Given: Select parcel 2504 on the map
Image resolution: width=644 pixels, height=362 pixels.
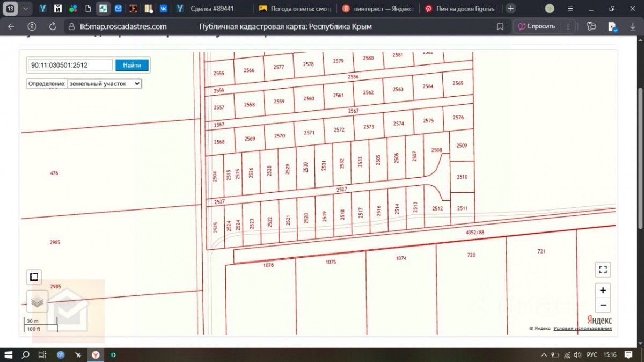Looking at the screenshot, I should click(215, 176).
